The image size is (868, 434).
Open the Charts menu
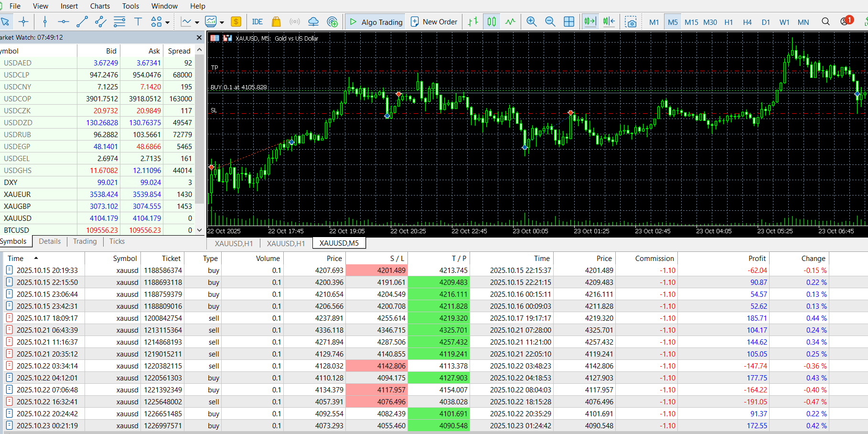coord(100,6)
